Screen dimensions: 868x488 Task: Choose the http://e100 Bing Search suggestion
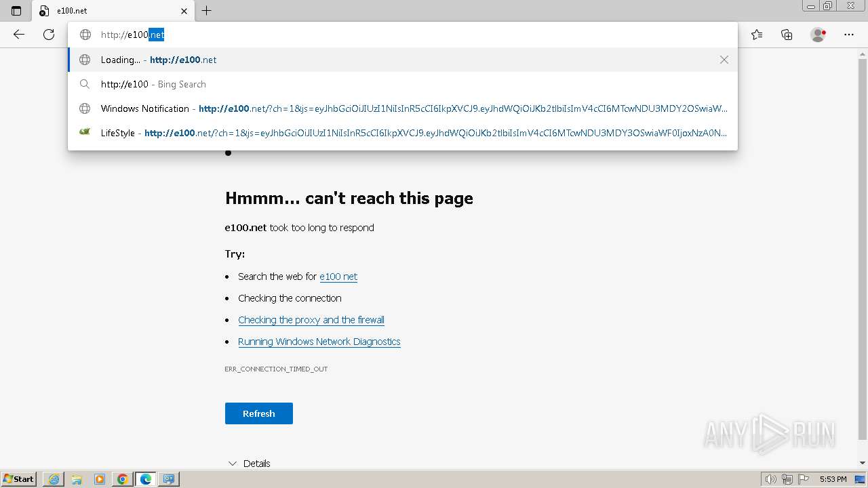point(403,84)
